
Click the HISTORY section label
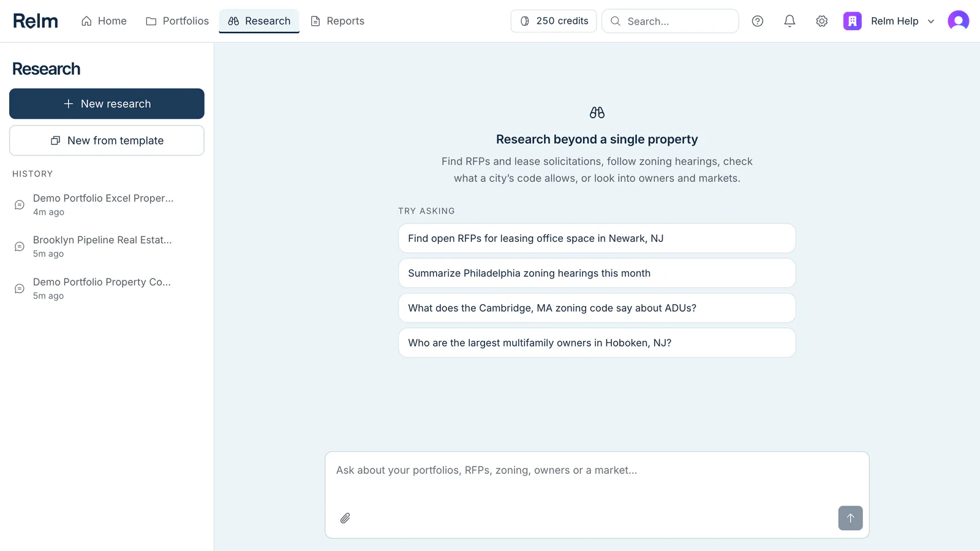coord(32,174)
